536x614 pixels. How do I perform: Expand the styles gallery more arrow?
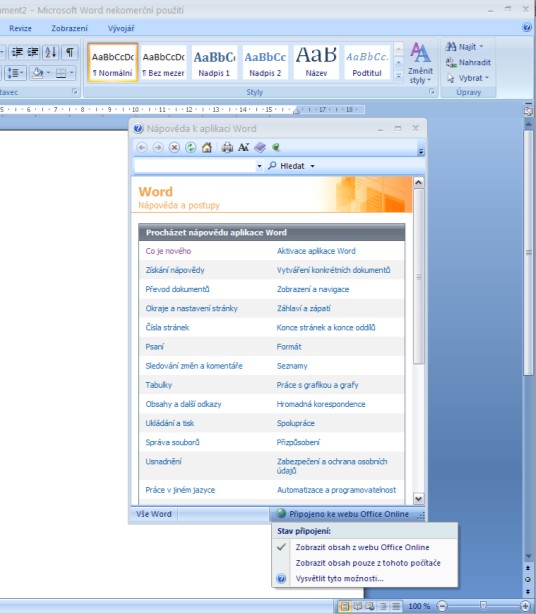point(398,76)
